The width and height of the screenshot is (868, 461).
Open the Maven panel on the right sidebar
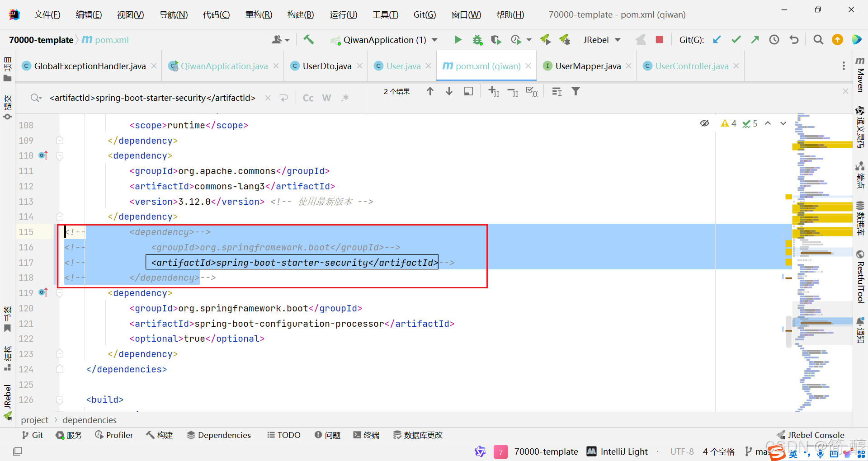coord(860,75)
